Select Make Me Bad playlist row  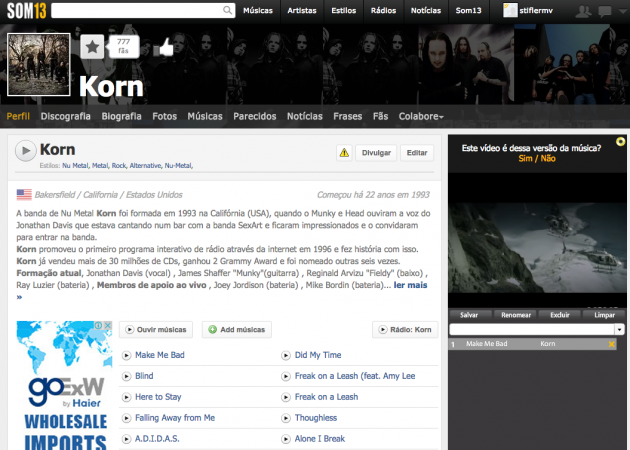(533, 344)
